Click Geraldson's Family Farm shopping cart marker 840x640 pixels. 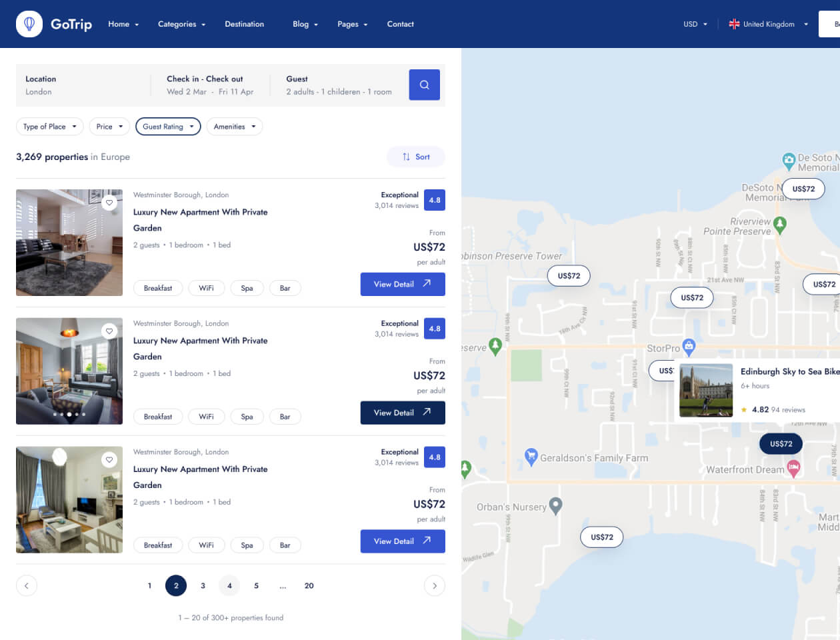click(x=531, y=456)
